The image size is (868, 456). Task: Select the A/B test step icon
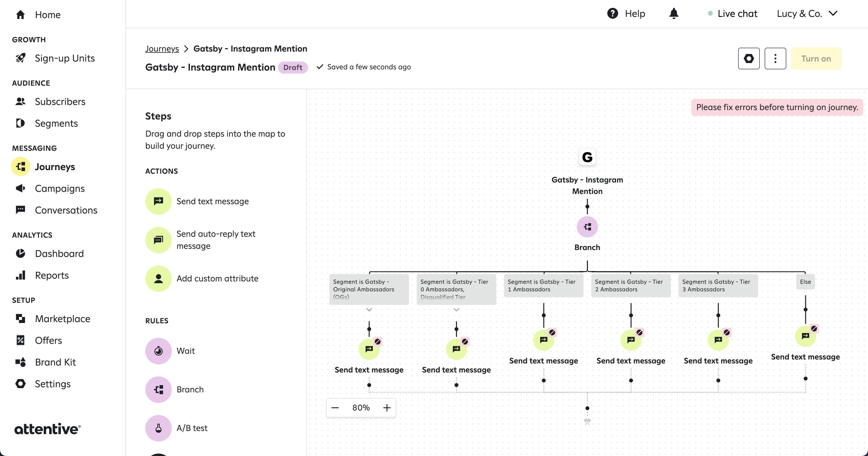[x=158, y=428]
